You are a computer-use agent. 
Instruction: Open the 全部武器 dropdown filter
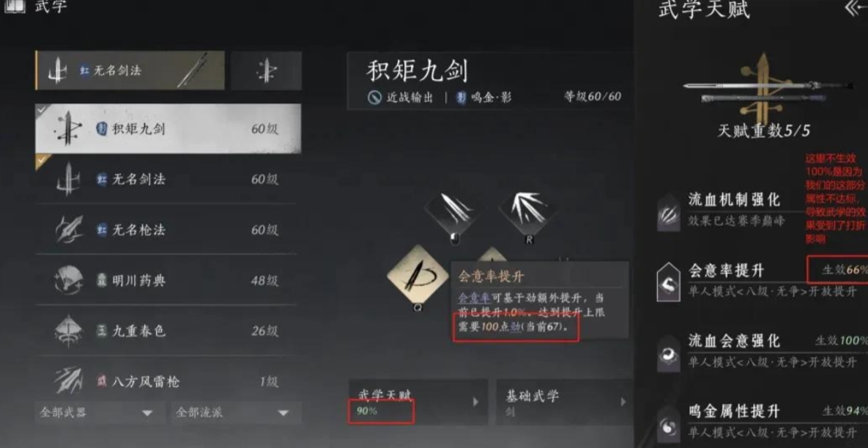(100, 413)
